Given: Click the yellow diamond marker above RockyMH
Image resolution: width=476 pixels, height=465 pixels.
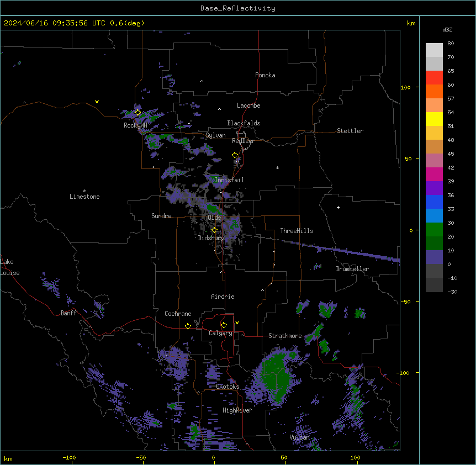Looking at the screenshot, I should [x=138, y=113].
